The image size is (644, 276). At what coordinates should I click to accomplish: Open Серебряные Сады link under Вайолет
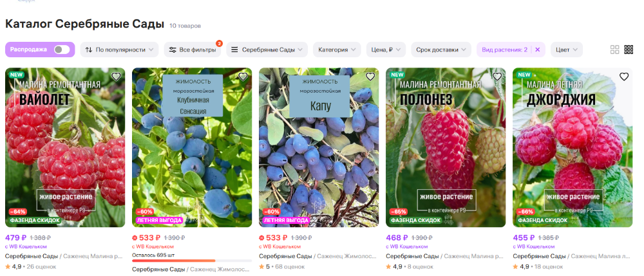(31, 256)
